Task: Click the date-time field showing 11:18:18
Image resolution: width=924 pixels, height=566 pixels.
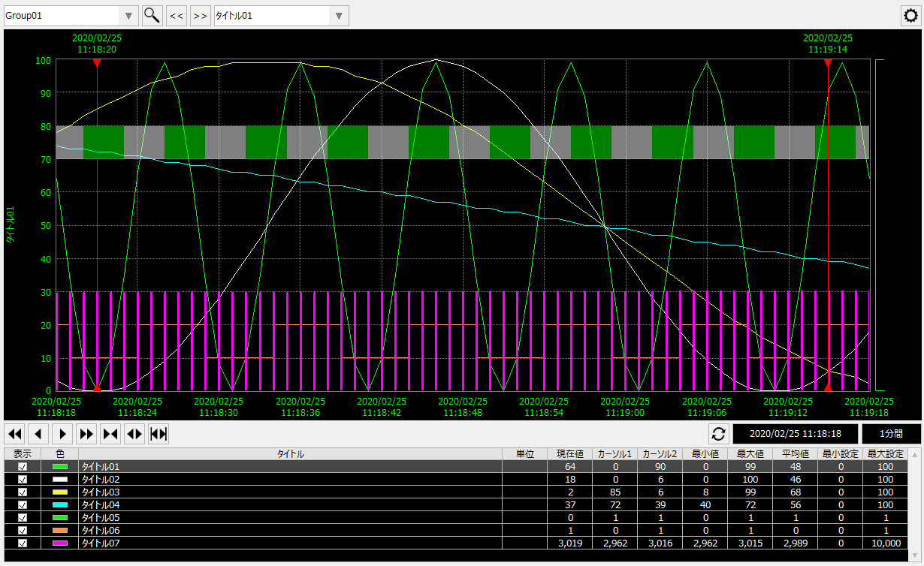Action: pyautogui.click(x=794, y=433)
